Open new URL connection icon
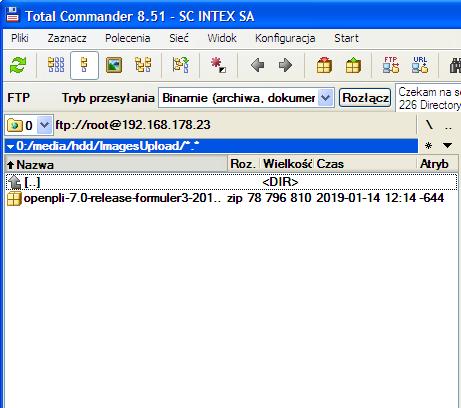 [420, 65]
